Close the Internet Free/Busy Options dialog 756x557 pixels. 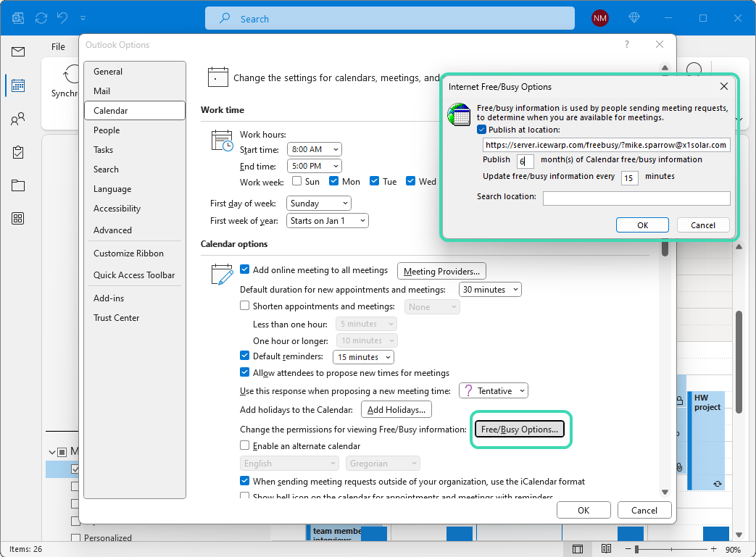[723, 86]
